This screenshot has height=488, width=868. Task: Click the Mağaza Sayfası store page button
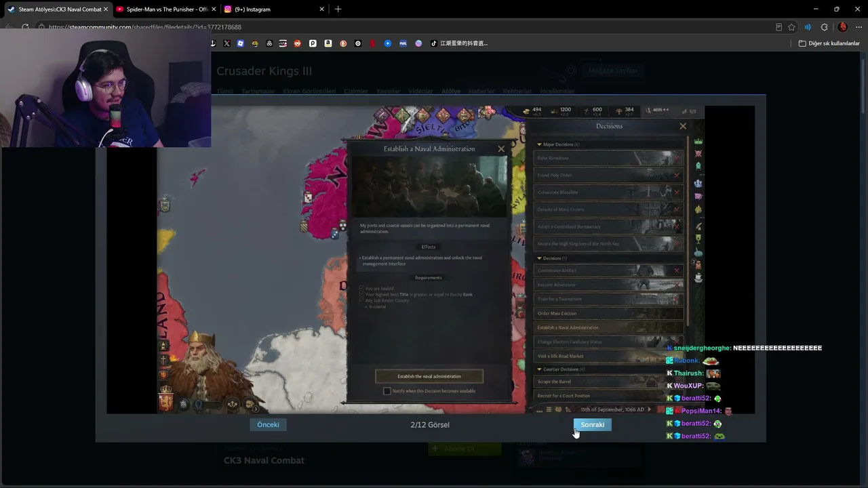613,70
